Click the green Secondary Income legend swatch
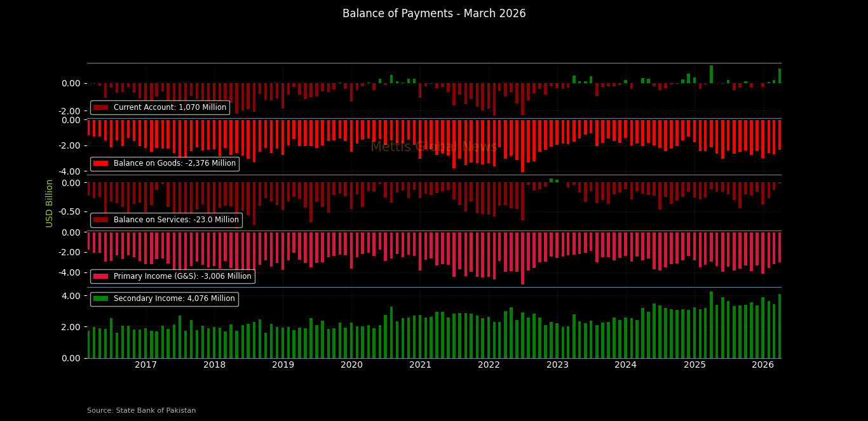 [x=101, y=299]
